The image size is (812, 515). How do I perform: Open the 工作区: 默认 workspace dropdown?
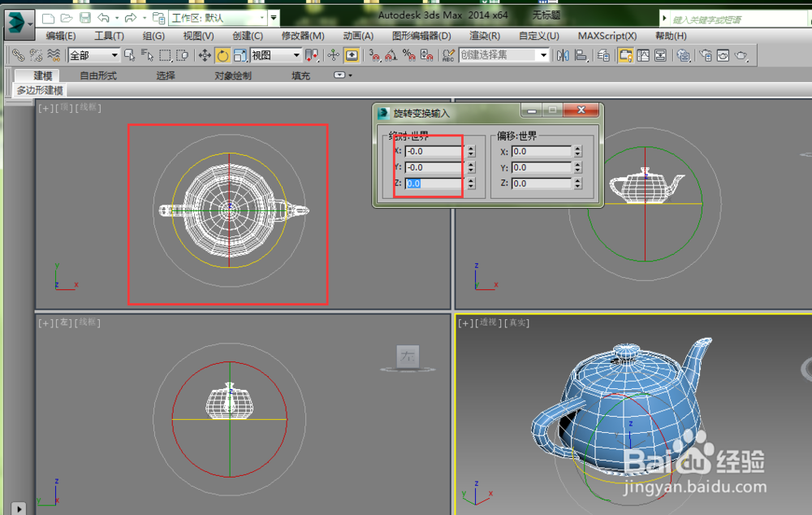click(218, 18)
